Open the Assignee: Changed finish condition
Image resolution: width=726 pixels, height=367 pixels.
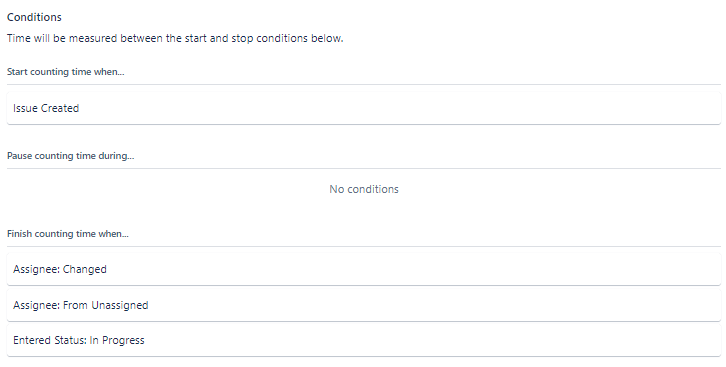363,269
